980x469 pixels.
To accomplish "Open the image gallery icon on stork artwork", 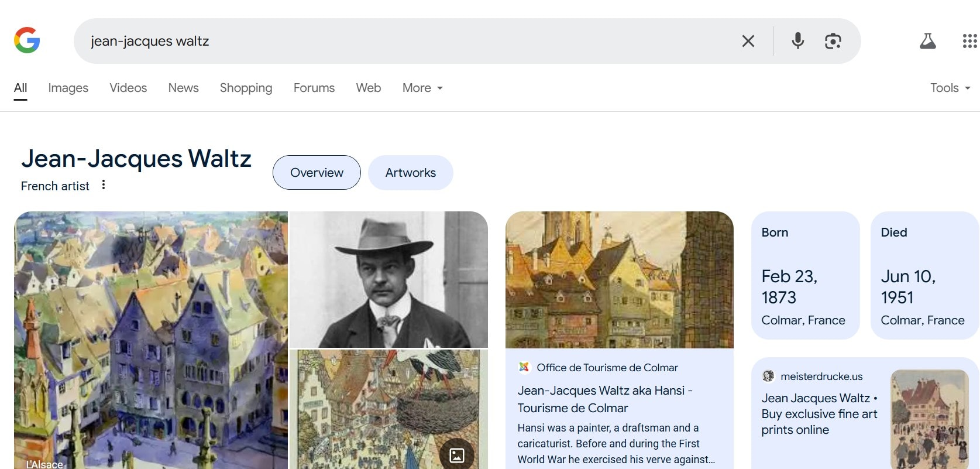I will [457, 455].
